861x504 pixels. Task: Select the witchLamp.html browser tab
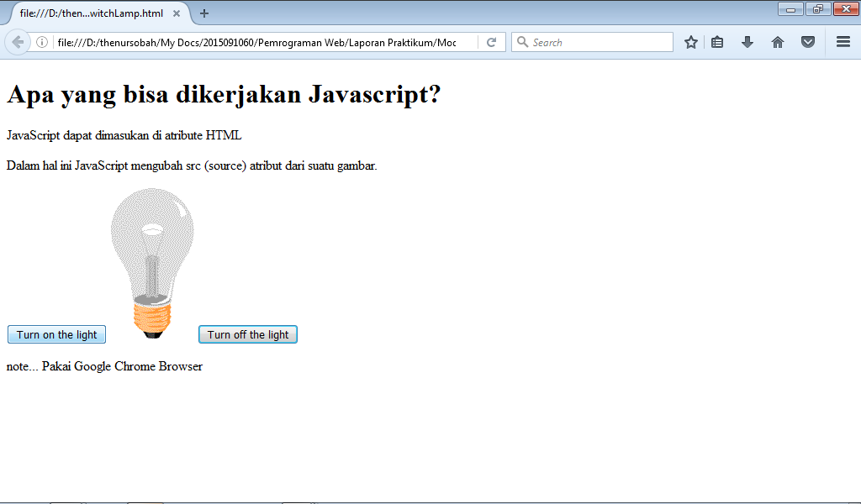(x=92, y=13)
